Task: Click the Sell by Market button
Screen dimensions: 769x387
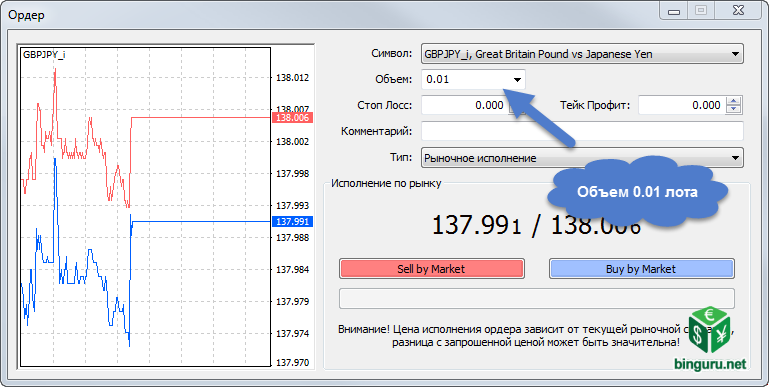Action: 432,269
